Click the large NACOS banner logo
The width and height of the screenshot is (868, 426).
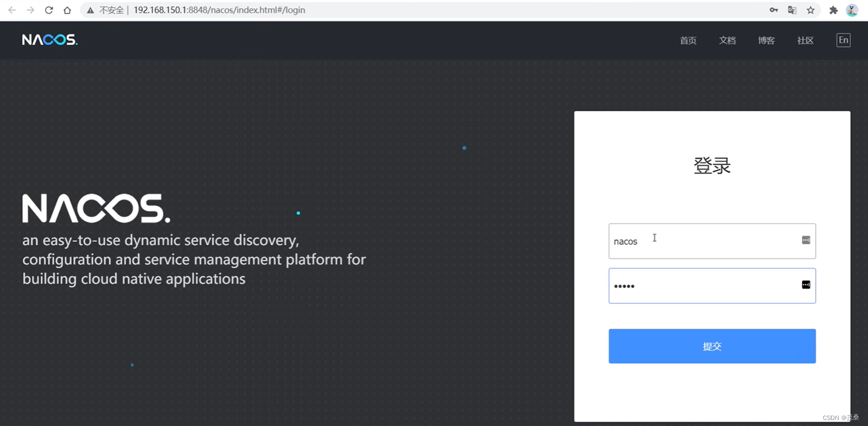(96, 208)
